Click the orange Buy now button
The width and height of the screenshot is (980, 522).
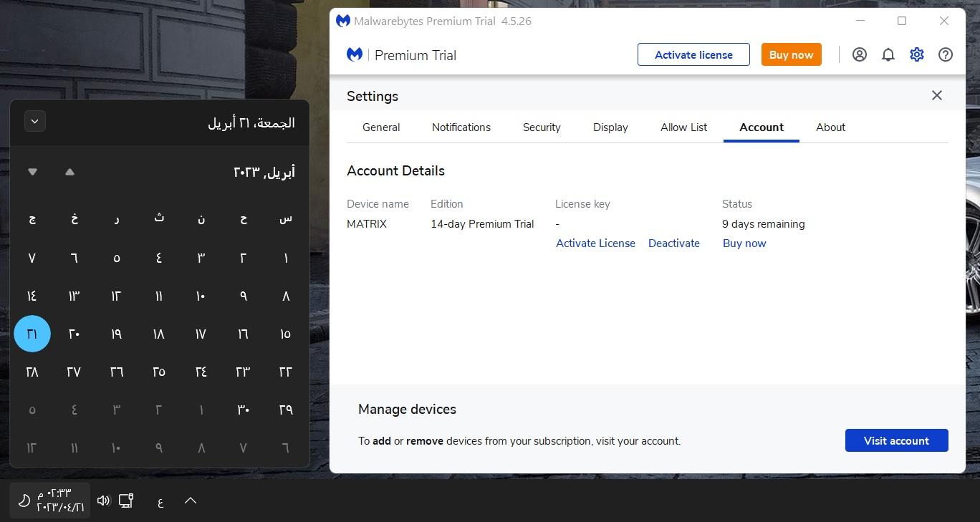[791, 54]
